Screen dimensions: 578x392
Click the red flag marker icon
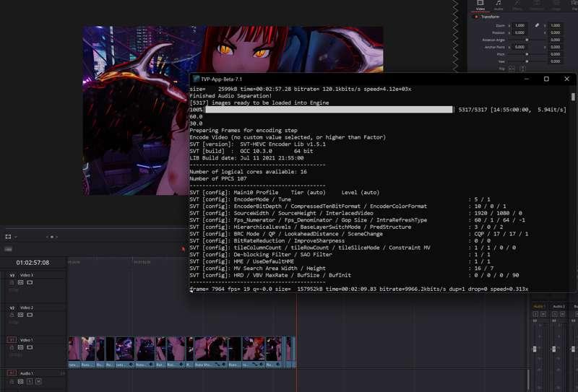pyautogui.click(x=184, y=249)
